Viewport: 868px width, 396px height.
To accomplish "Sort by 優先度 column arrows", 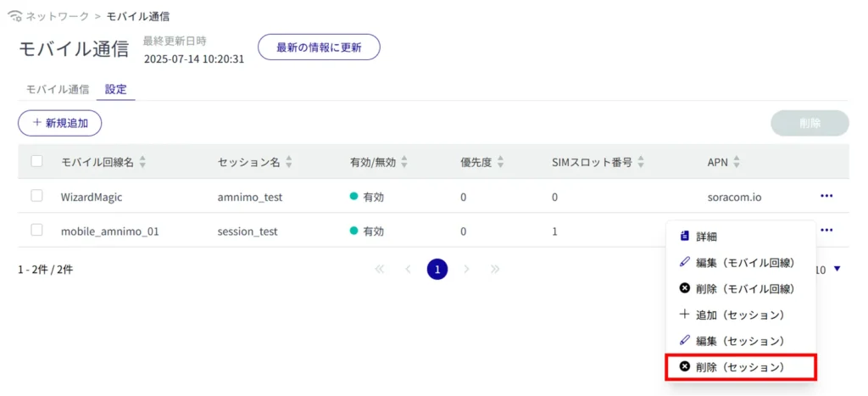I will click(x=500, y=162).
